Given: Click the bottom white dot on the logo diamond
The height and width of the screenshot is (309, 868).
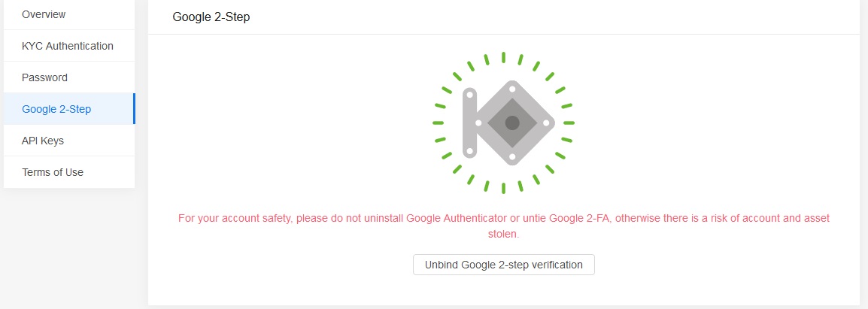Looking at the screenshot, I should click(512, 157).
